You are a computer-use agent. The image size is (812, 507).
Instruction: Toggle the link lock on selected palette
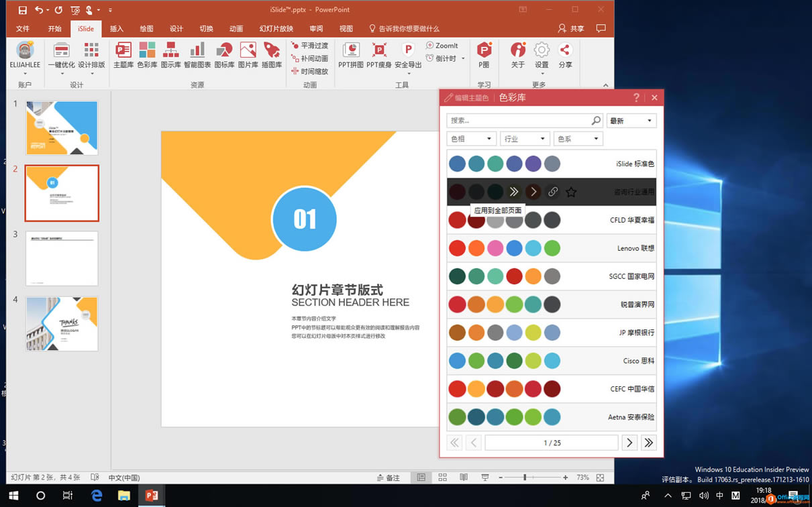pos(553,192)
